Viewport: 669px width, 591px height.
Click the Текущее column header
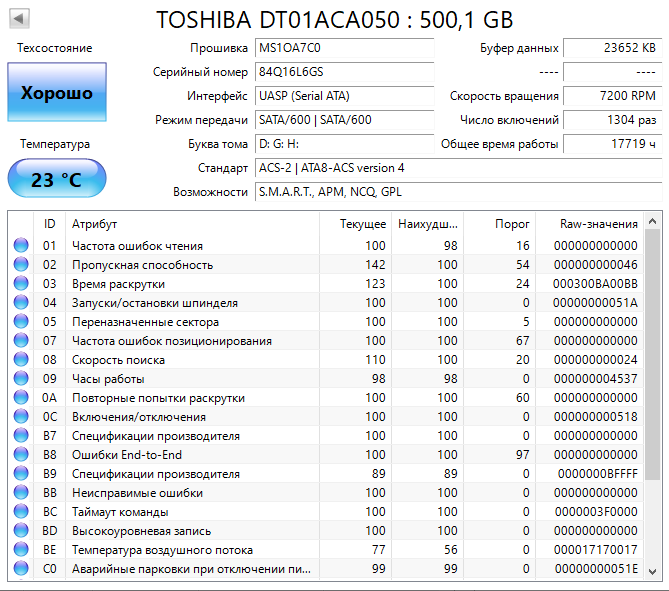[x=355, y=224]
